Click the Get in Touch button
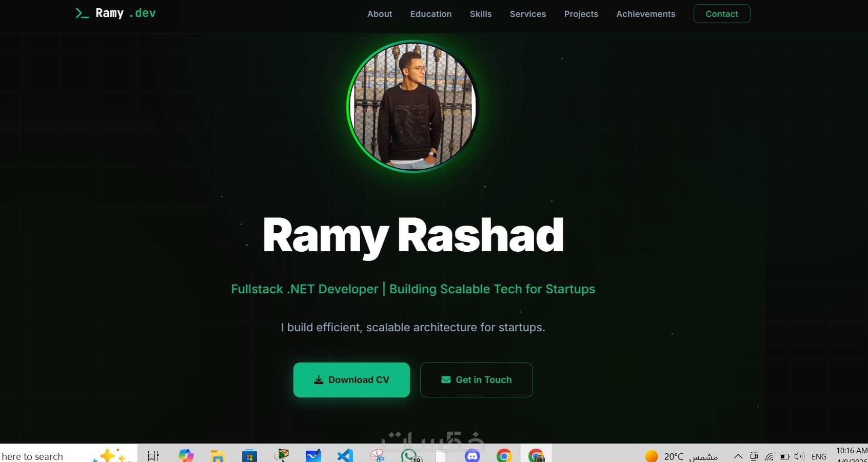 tap(477, 380)
